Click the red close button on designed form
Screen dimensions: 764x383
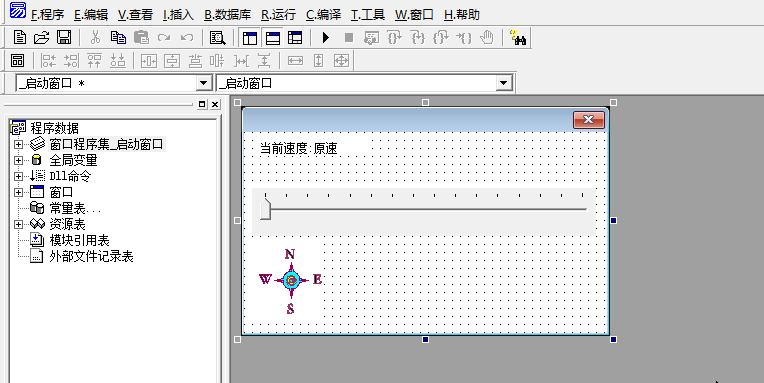(589, 120)
